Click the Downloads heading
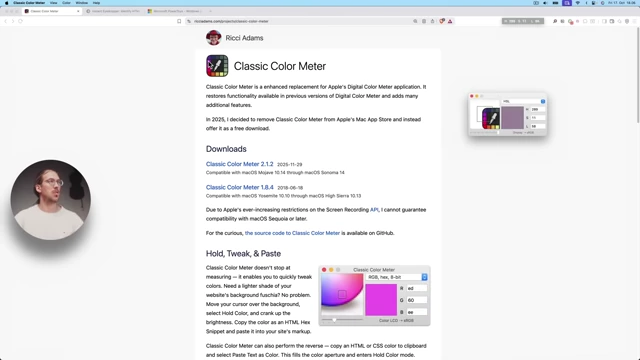The height and width of the screenshot is (360, 640). click(226, 149)
